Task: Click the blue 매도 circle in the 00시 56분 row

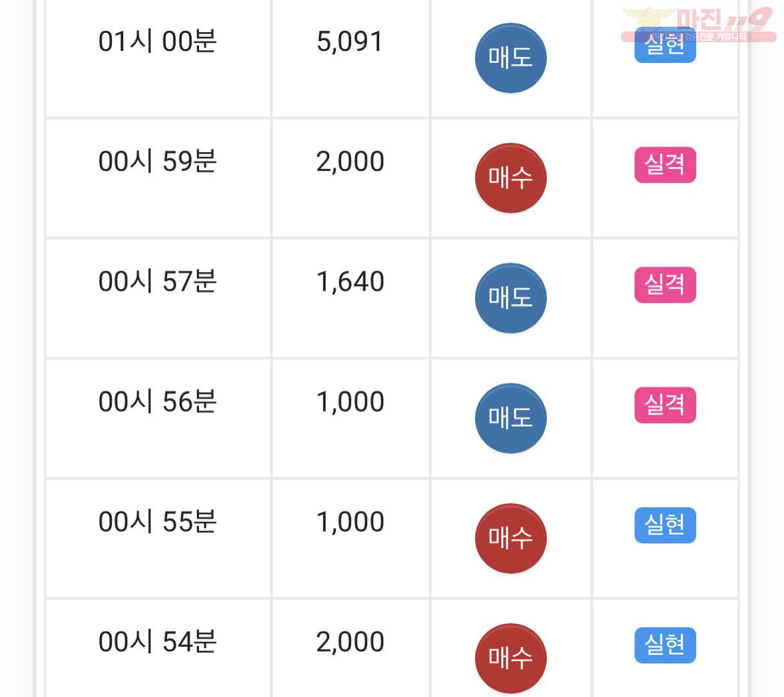Action: [511, 418]
